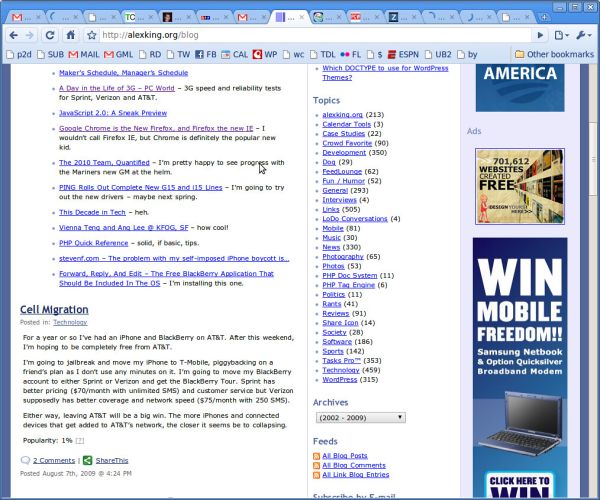Image resolution: width=600 pixels, height=500 pixels.
Task: Expand the Archives (2002 - 2009) dropdown
Action: click(x=360, y=417)
